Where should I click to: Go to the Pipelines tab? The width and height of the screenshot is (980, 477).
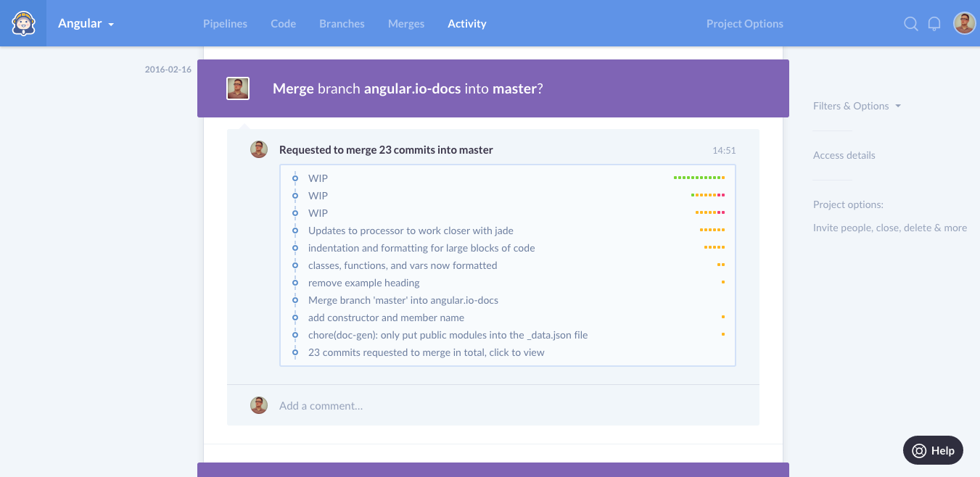[x=225, y=24]
